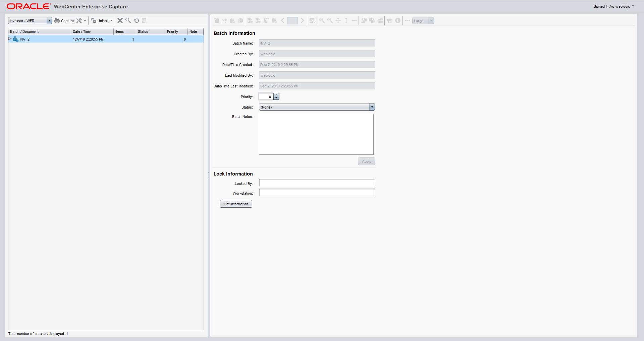Open the Large thumbnail size dropdown
Screen dimensions: 644x341
pyautogui.click(x=431, y=21)
